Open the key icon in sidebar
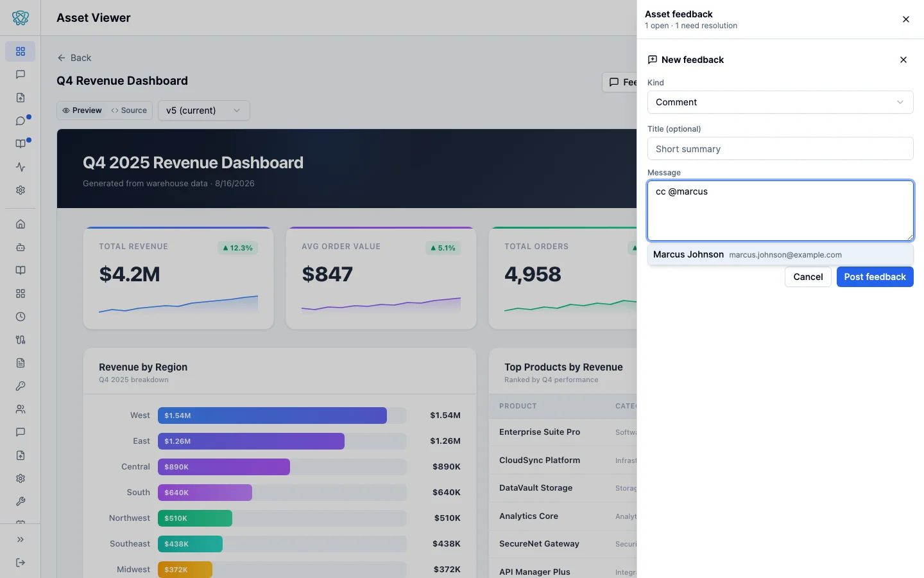 point(21,386)
